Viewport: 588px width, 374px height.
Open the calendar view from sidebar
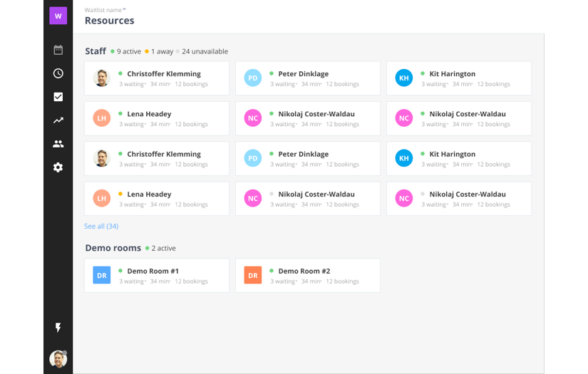click(58, 50)
